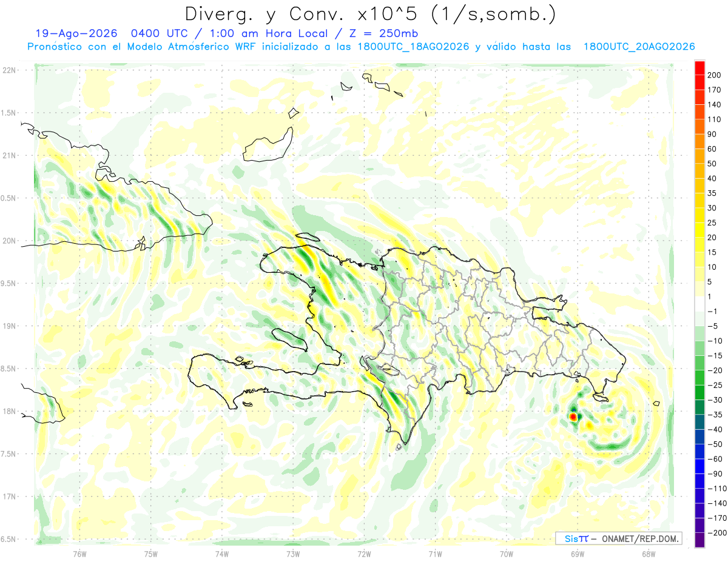The image size is (728, 562).
Task: Click the '-5' colorbar label
Action: tap(712, 326)
